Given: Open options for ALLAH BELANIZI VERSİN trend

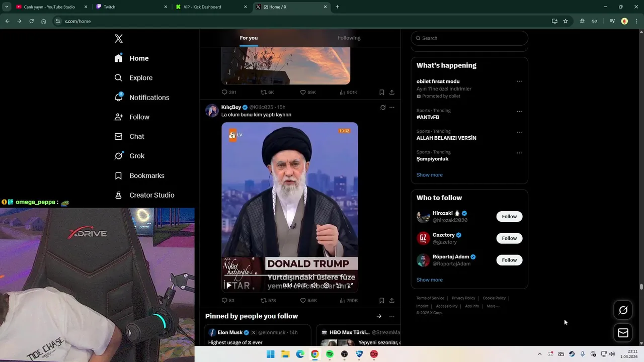Looking at the screenshot, I should pyautogui.click(x=519, y=132).
